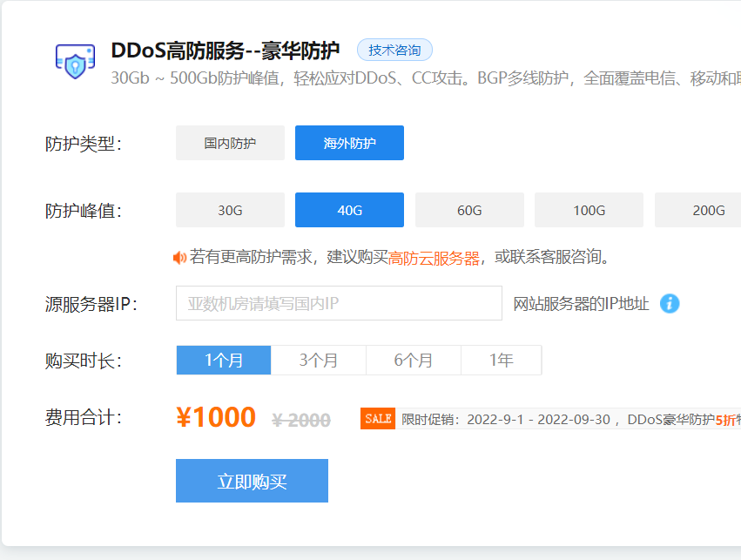Screen dimensions: 741x560
Task: Select 1个月 purchase duration
Action: click(x=224, y=361)
